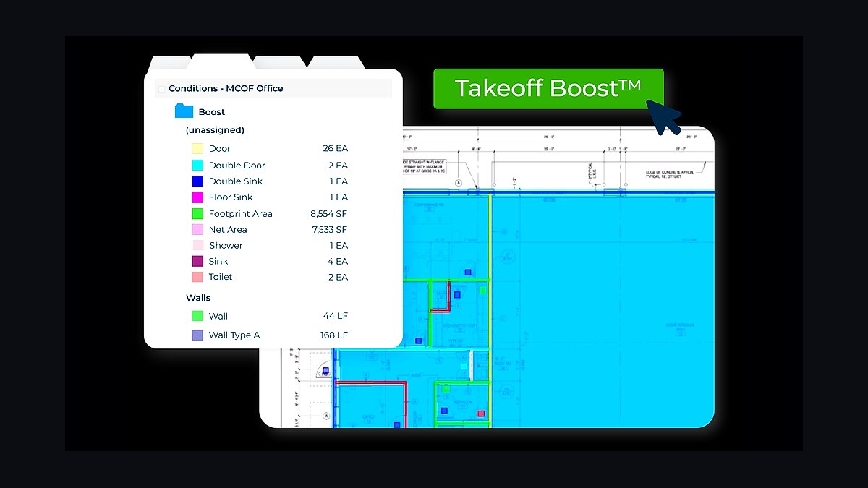This screenshot has width=868, height=488.
Task: Click the 7,533 SF Net Area value
Action: (330, 229)
